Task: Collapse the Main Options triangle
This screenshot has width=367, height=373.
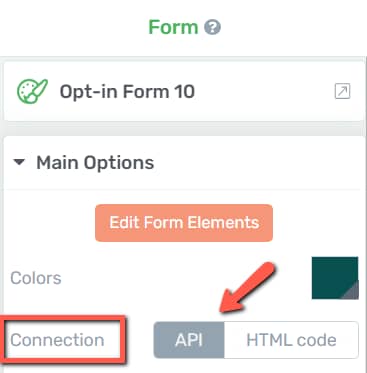Action: pos(19,162)
